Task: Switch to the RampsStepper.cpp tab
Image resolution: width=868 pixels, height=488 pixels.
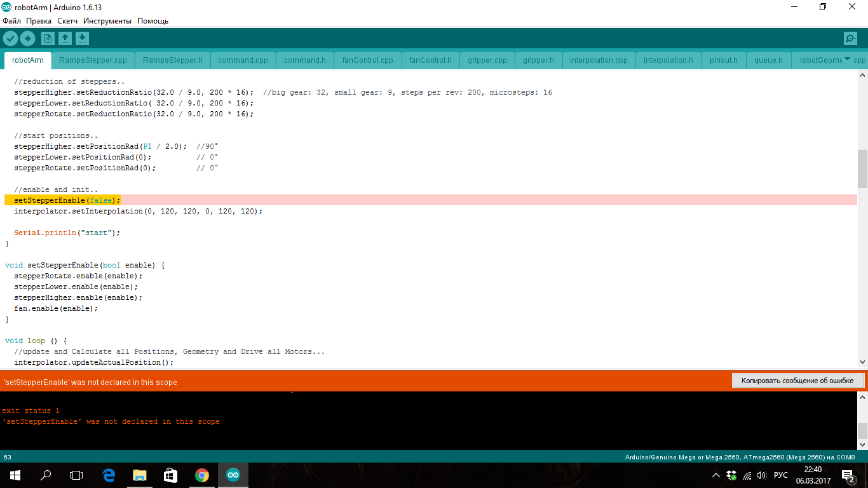Action: (x=93, y=60)
